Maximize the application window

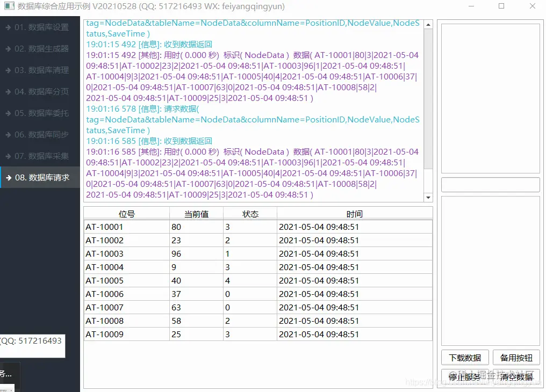pyautogui.click(x=501, y=6)
